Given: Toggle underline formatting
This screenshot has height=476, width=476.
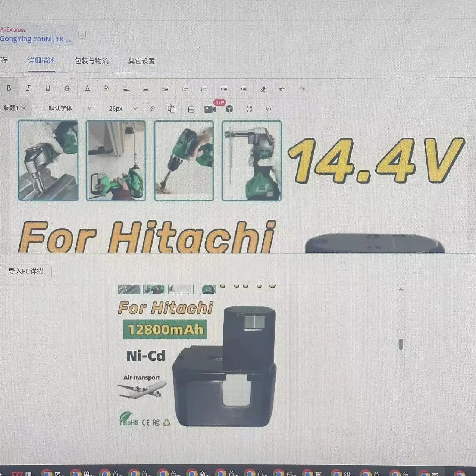Looking at the screenshot, I should tap(48, 88).
